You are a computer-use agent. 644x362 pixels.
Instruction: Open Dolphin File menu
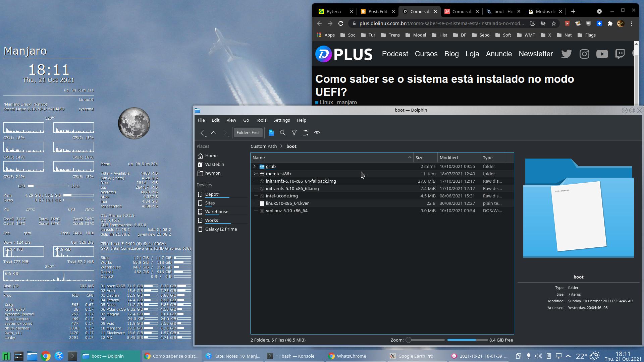point(201,120)
